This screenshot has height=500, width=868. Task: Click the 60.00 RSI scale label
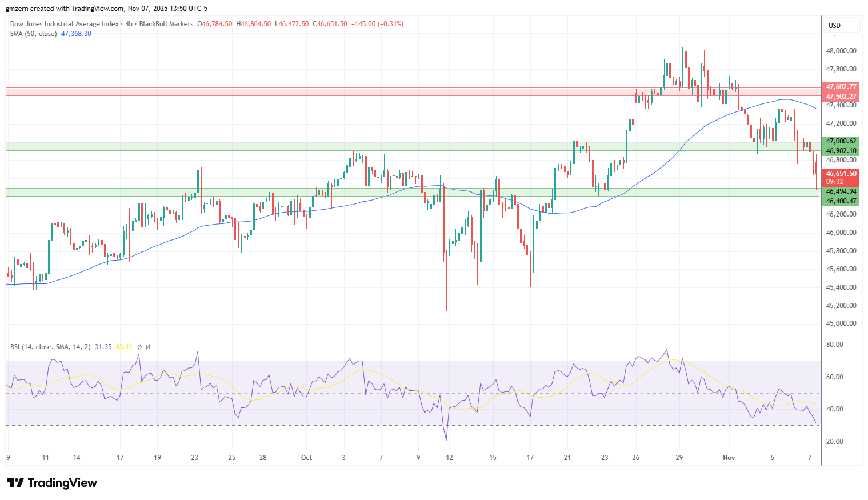(x=835, y=377)
